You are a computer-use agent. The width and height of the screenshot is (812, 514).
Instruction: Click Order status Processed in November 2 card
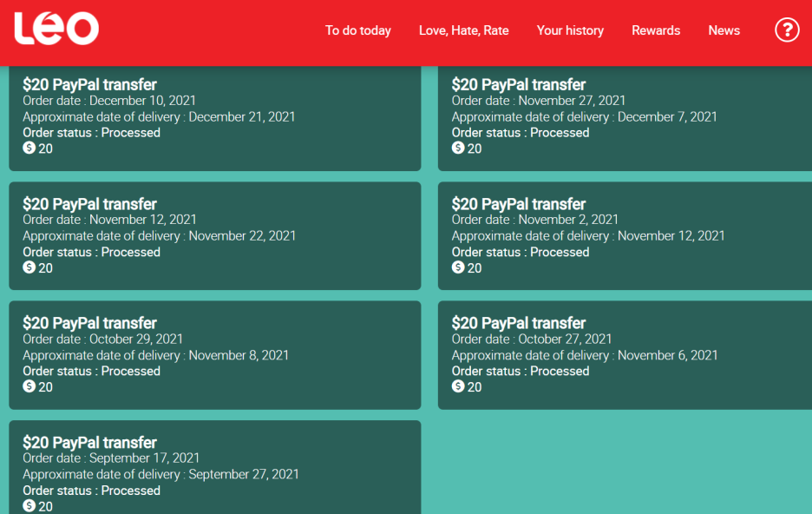[521, 253]
